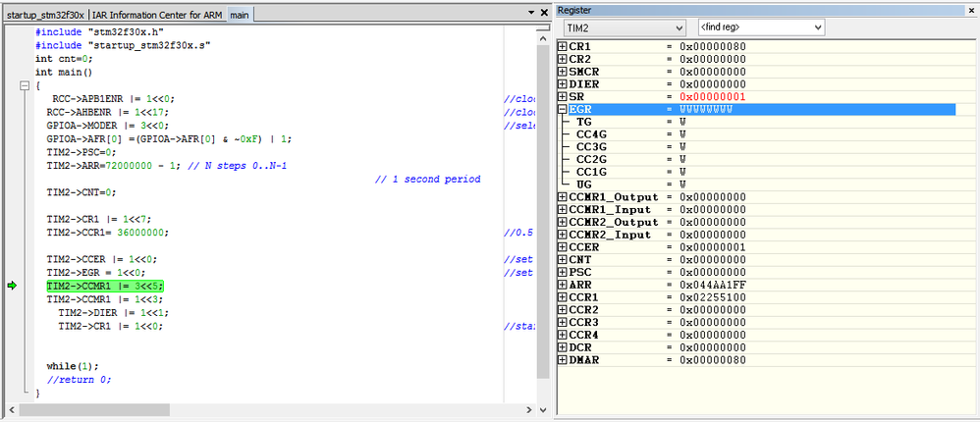
Task: Click the green current-line arrow in the gutter
Action: (x=12, y=286)
